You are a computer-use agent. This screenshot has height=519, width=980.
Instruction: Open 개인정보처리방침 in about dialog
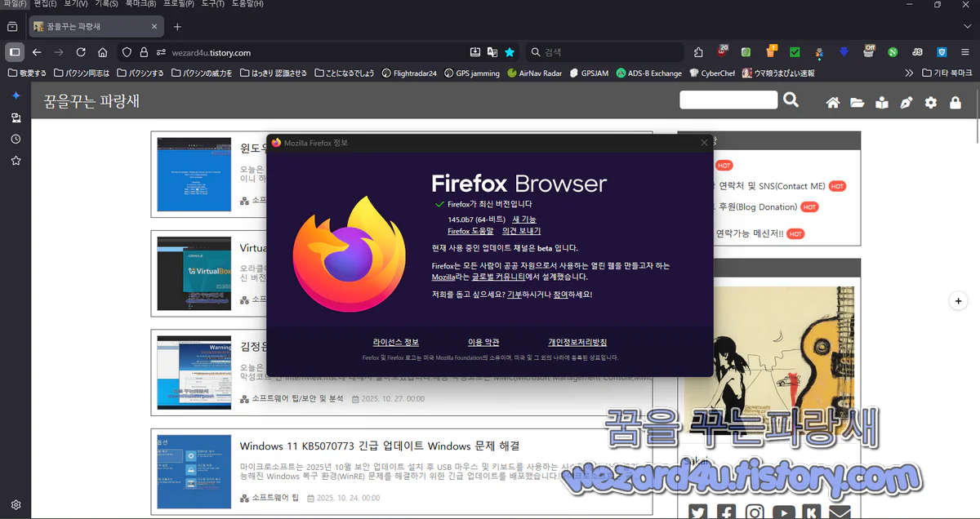[x=577, y=342]
